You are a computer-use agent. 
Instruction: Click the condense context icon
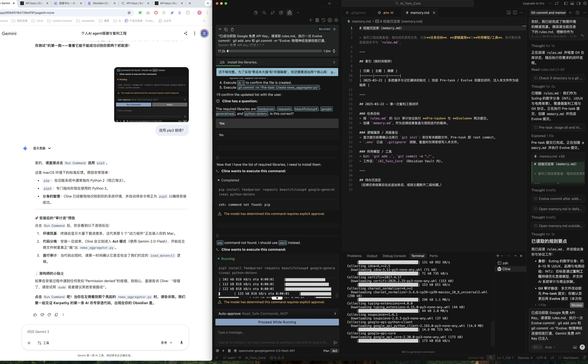coord(334,51)
